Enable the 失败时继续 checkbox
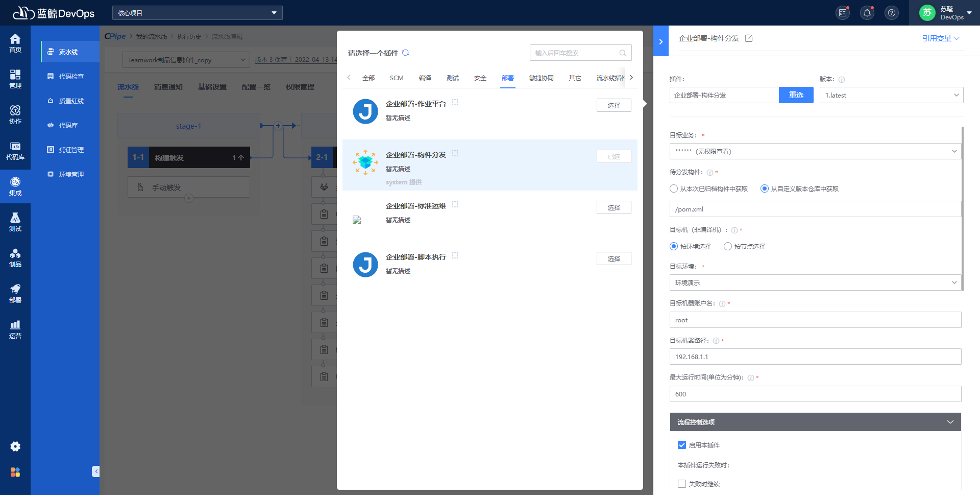The image size is (980, 495). click(x=682, y=483)
